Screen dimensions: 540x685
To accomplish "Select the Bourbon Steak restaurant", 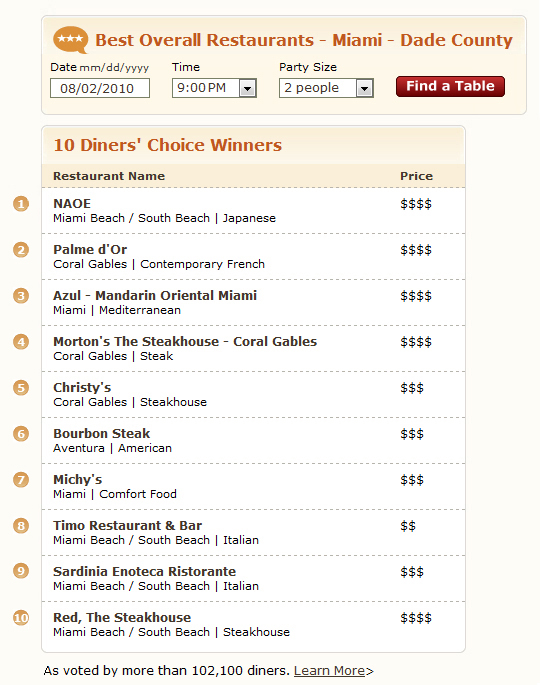I will tap(102, 434).
